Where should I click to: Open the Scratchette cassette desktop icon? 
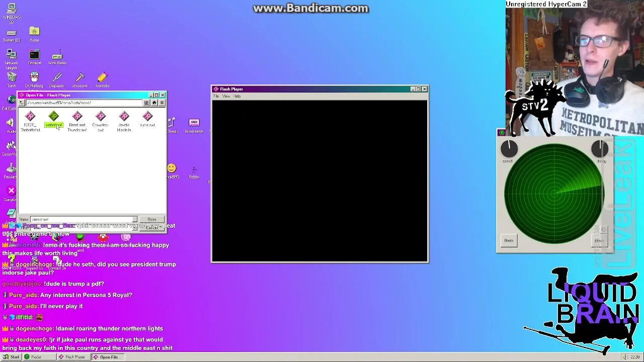[194, 126]
